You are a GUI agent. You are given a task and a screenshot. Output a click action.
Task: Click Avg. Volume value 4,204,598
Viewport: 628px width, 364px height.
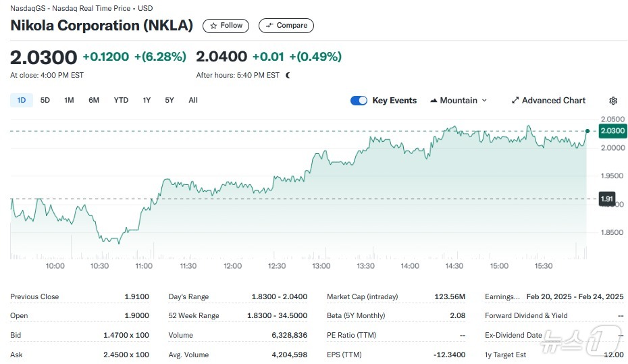pyautogui.click(x=289, y=355)
